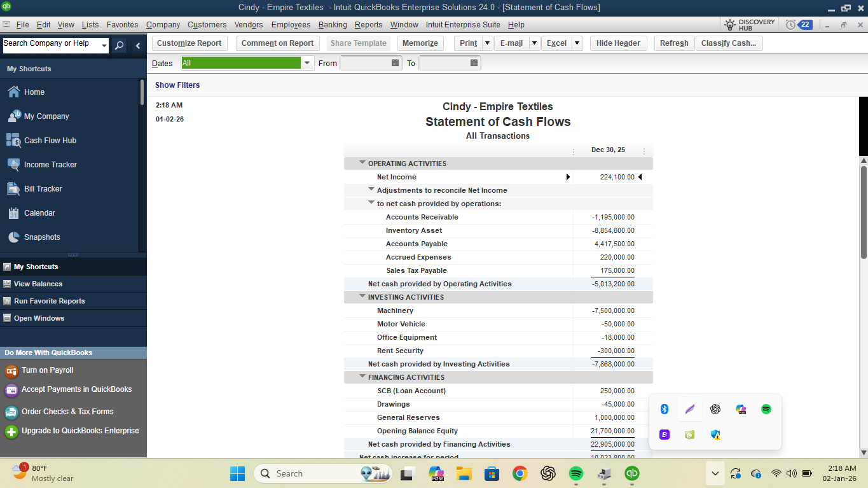This screenshot has width=868, height=488.
Task: Click the Opening Balance Equity row label
Action: point(417,431)
